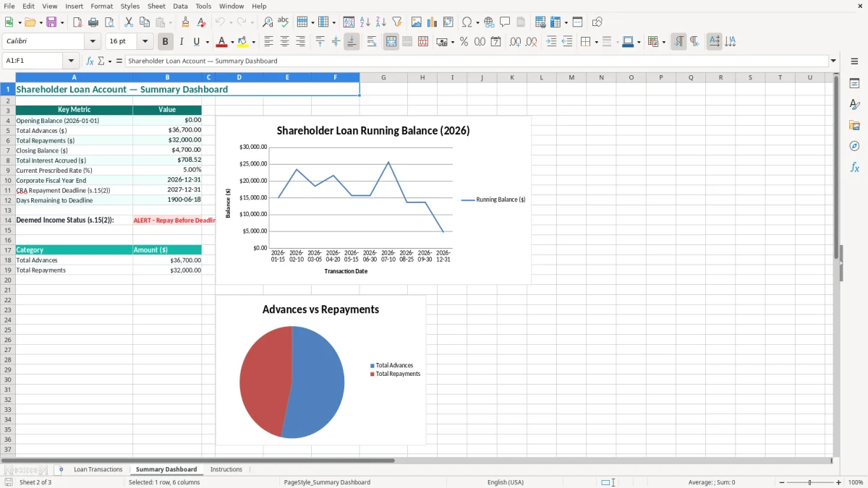Run the spelling check

pyautogui.click(x=284, y=22)
